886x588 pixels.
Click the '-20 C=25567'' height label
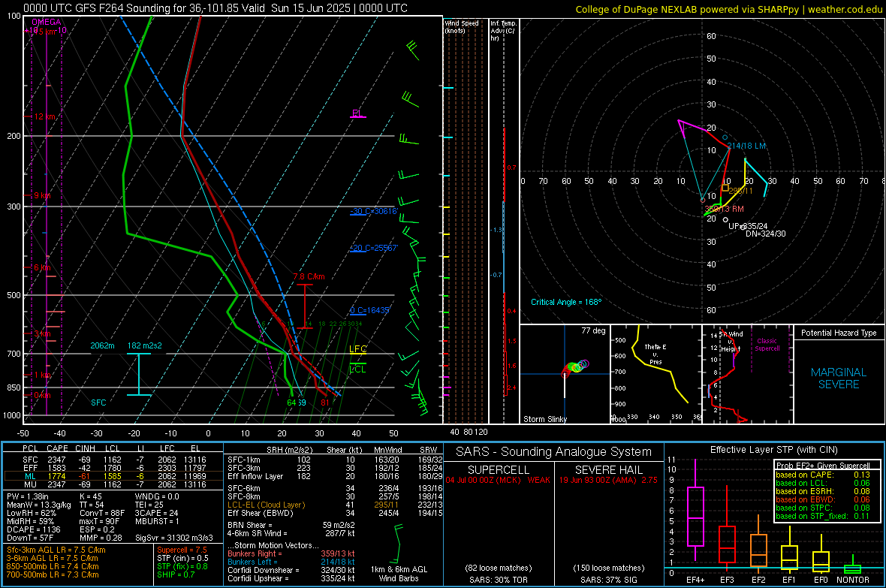(x=373, y=248)
